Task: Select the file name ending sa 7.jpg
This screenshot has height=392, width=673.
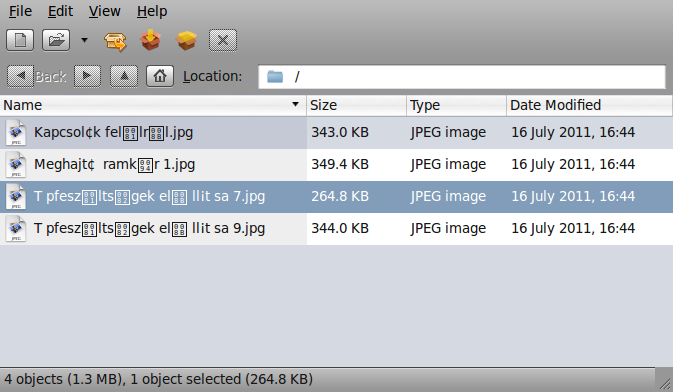Action: [149, 197]
